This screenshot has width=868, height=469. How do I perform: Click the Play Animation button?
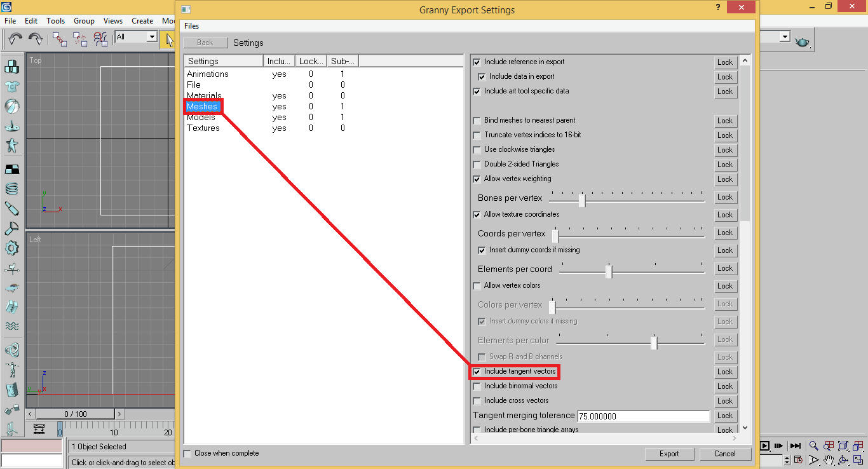(765, 446)
